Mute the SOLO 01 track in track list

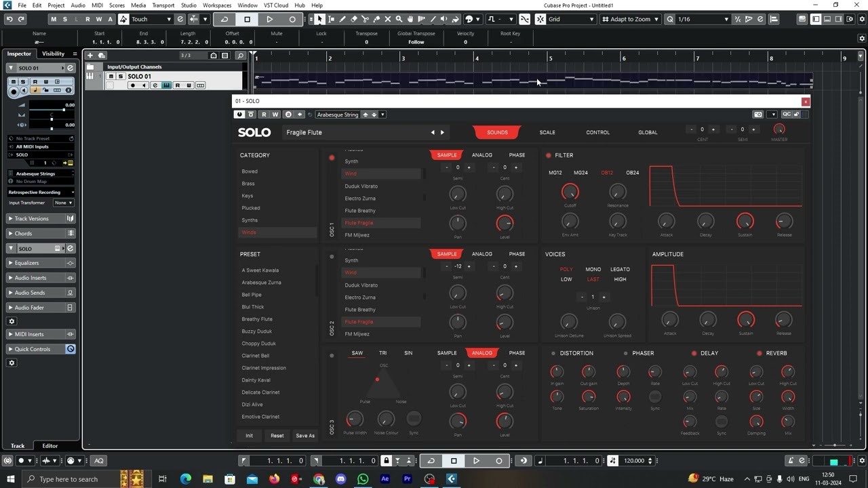pos(111,77)
